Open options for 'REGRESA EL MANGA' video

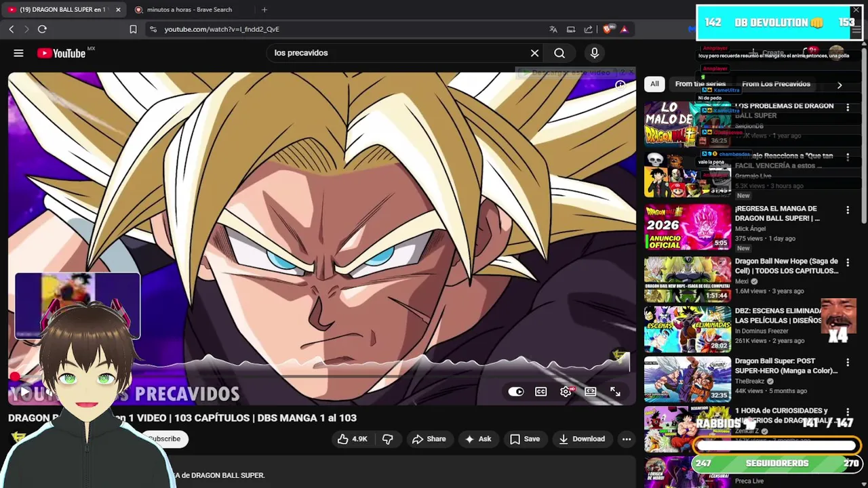coord(847,210)
